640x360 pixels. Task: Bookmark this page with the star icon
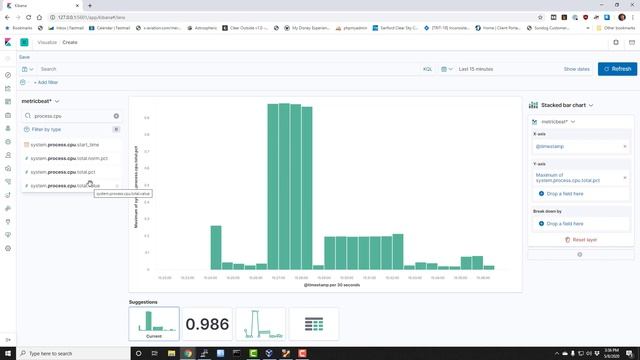540,17
